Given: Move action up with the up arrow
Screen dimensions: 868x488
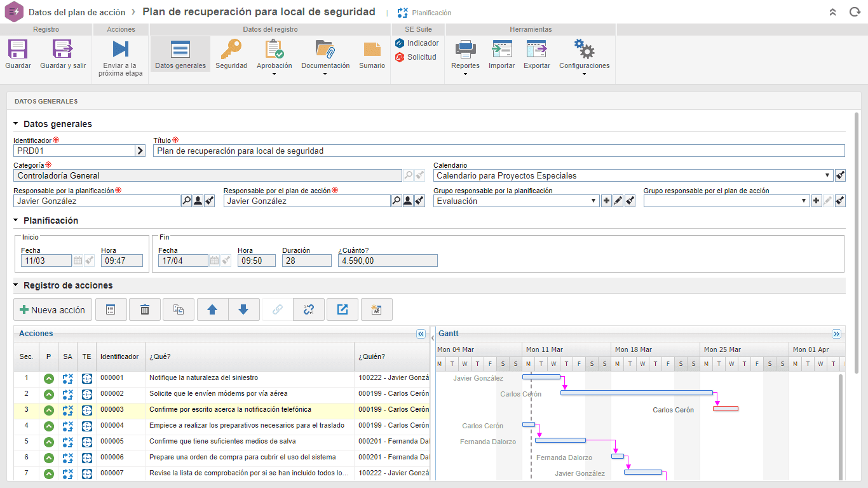Looking at the screenshot, I should point(213,309).
